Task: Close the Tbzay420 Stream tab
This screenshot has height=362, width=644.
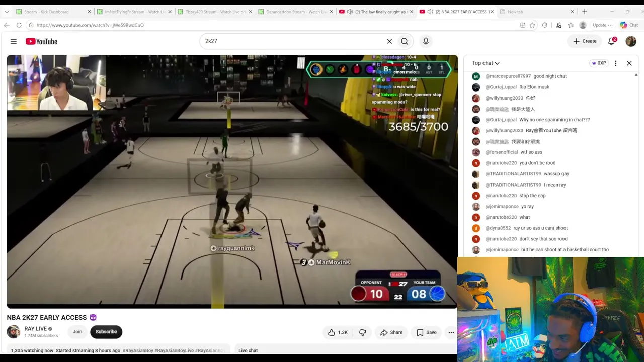Action: [x=250, y=12]
